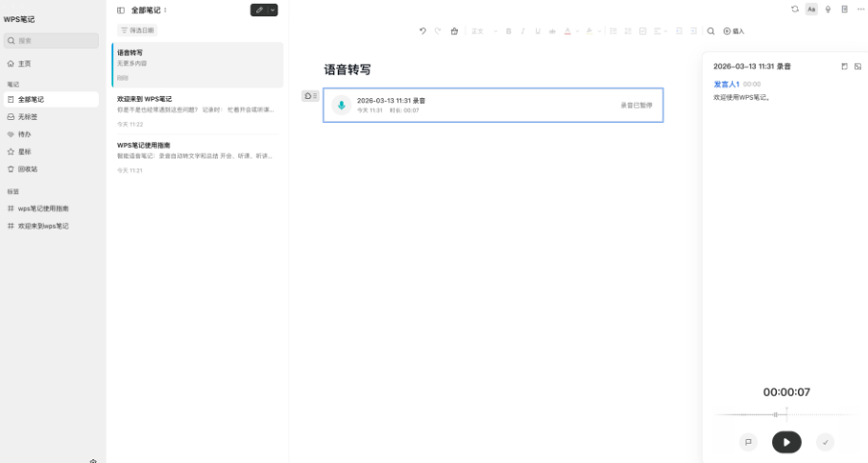Apply the red font color
The width and height of the screenshot is (868, 463).
[x=567, y=31]
